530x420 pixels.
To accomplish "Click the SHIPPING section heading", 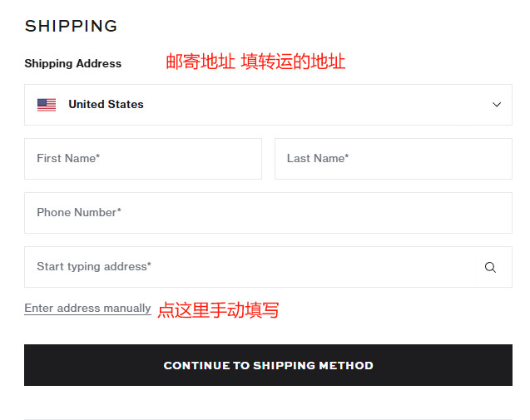I will pos(72,26).
